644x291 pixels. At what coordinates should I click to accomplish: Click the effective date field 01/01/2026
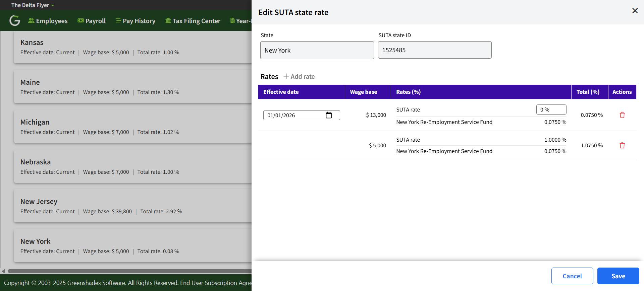[293, 115]
